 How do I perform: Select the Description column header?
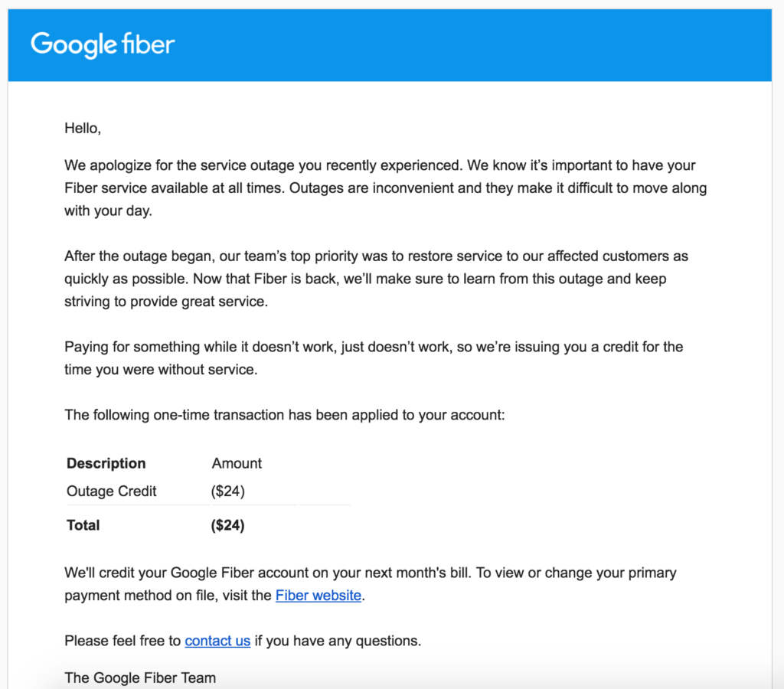[106, 463]
